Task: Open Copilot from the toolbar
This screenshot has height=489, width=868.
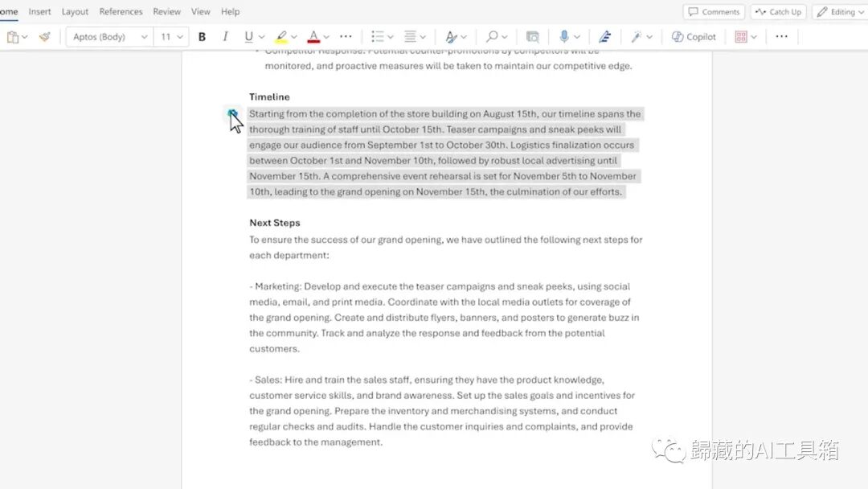Action: 694,37
